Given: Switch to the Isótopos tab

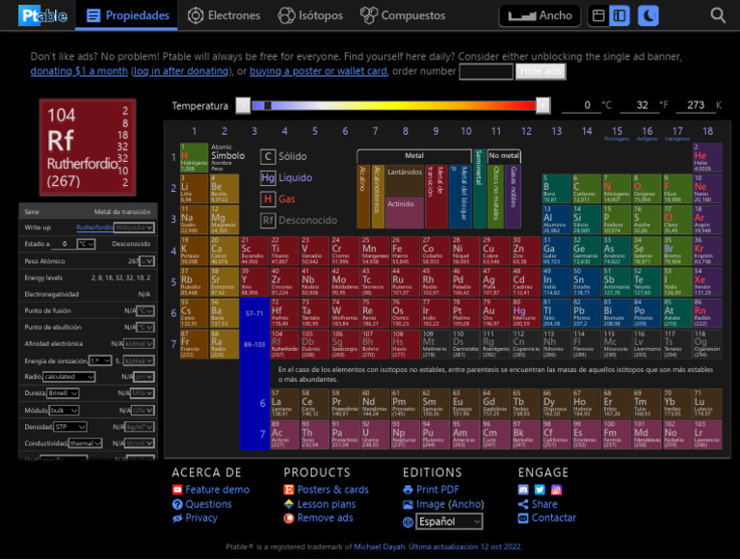Looking at the screenshot, I should pyautogui.click(x=310, y=15).
